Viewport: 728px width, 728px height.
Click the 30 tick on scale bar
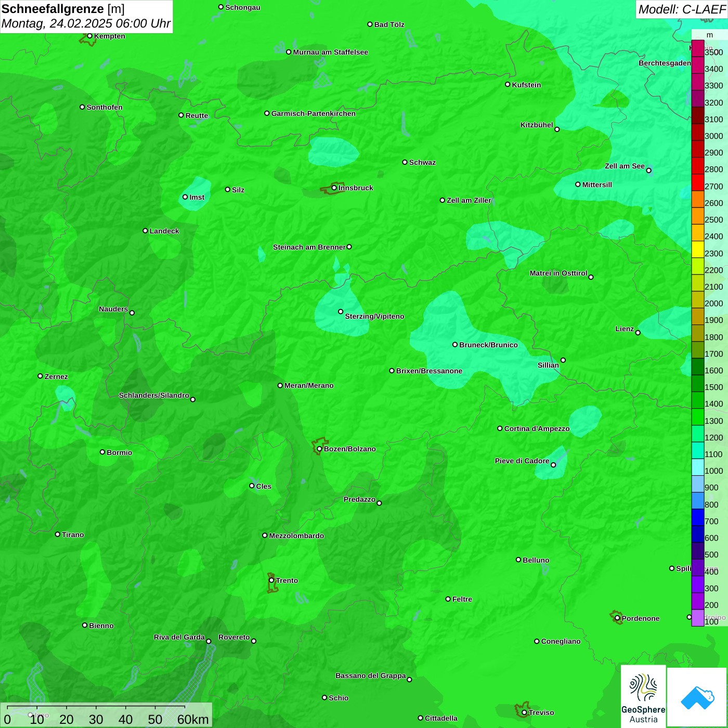click(96, 719)
